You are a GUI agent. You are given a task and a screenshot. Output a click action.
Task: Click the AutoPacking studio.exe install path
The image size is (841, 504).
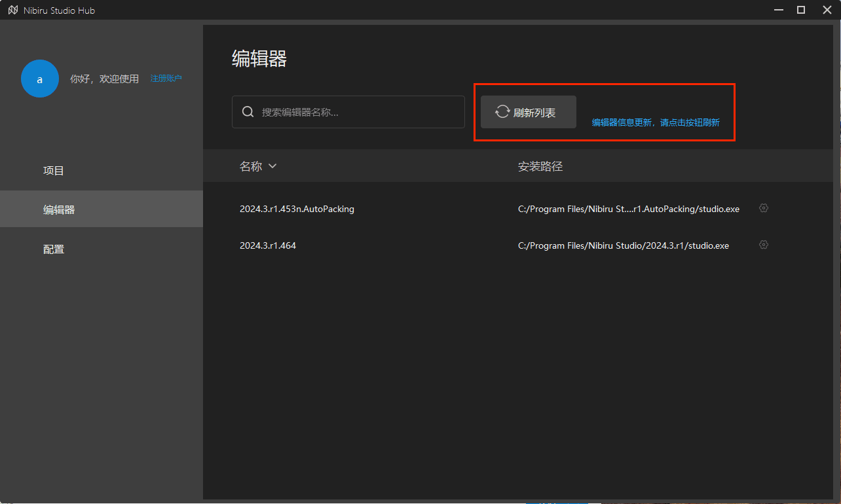(628, 209)
